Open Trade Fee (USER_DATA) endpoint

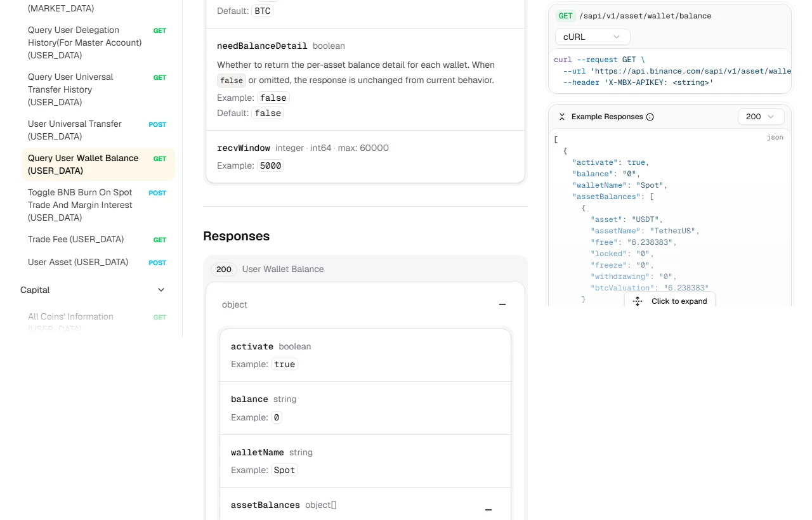pos(97,239)
